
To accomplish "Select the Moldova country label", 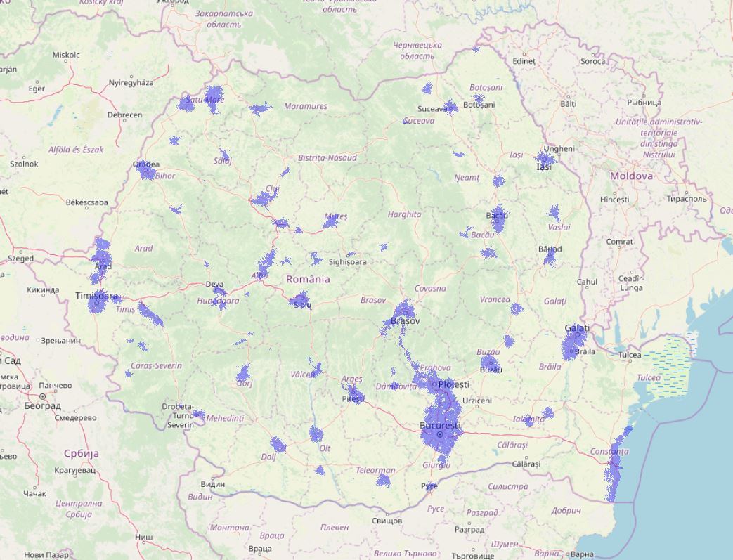I will (x=632, y=176).
